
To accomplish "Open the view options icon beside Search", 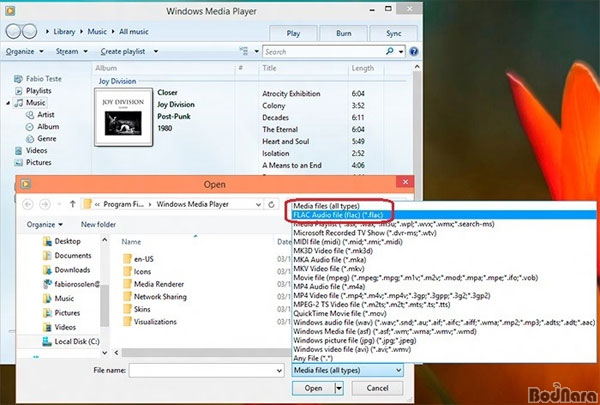I will pyautogui.click(x=243, y=51).
